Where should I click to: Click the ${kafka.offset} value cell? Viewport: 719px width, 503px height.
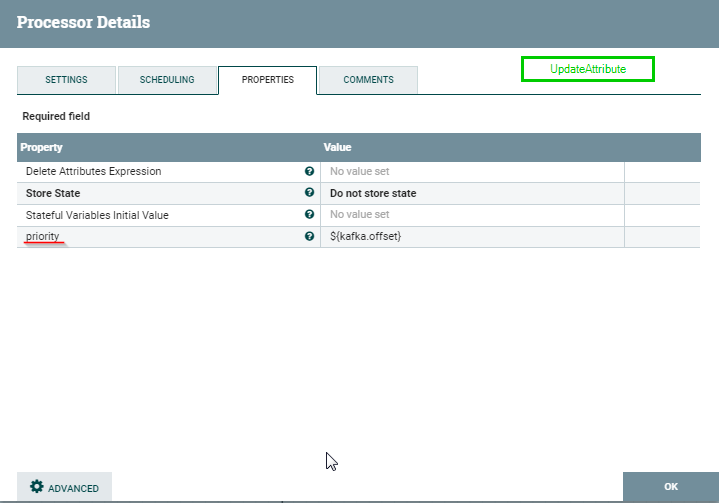472,237
